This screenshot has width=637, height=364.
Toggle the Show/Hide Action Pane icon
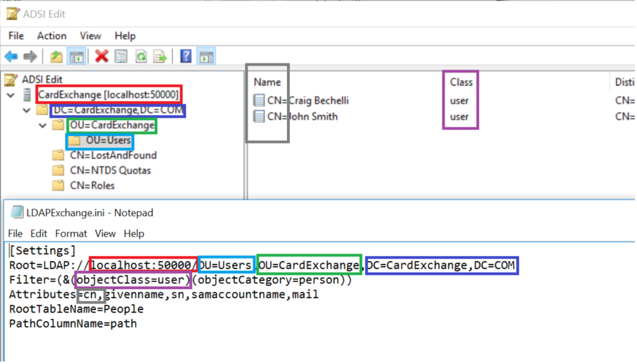[x=206, y=57]
